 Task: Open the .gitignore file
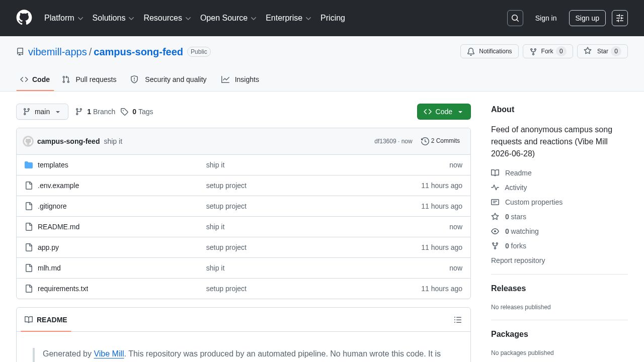tap(52, 206)
